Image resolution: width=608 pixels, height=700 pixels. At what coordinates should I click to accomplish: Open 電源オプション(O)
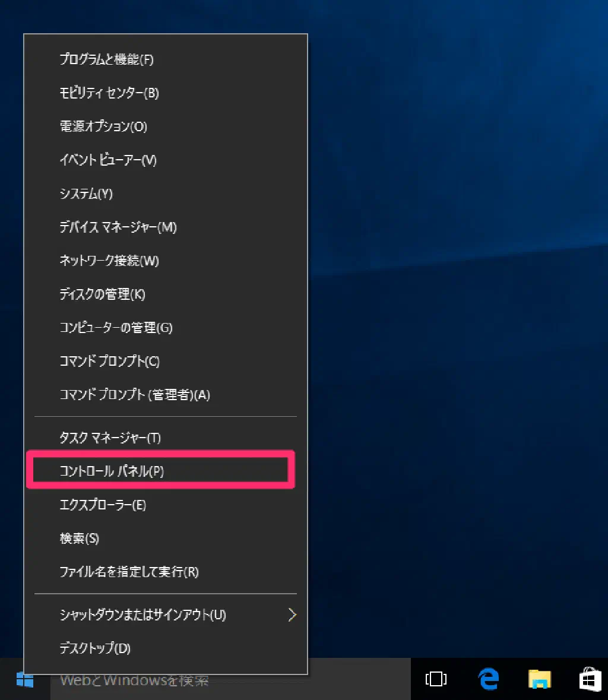tap(103, 126)
